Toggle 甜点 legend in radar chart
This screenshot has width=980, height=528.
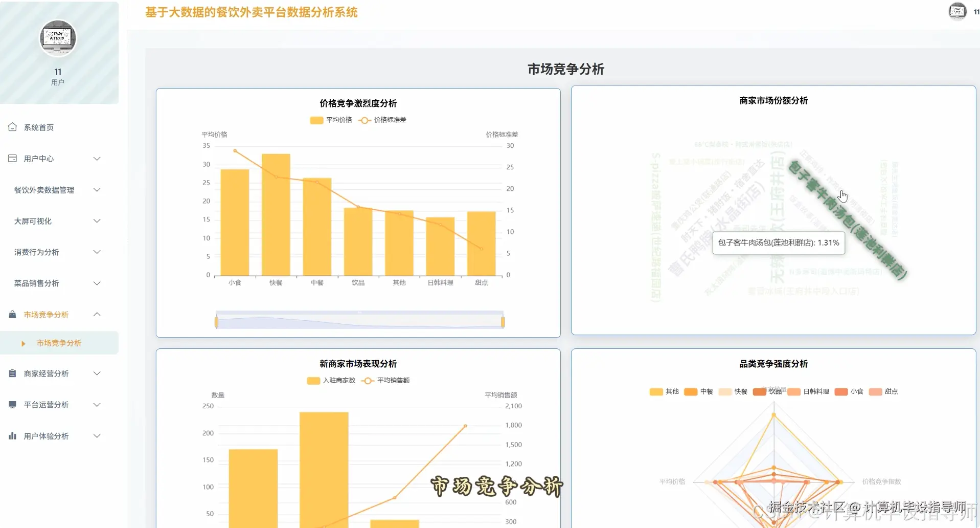[x=883, y=391]
